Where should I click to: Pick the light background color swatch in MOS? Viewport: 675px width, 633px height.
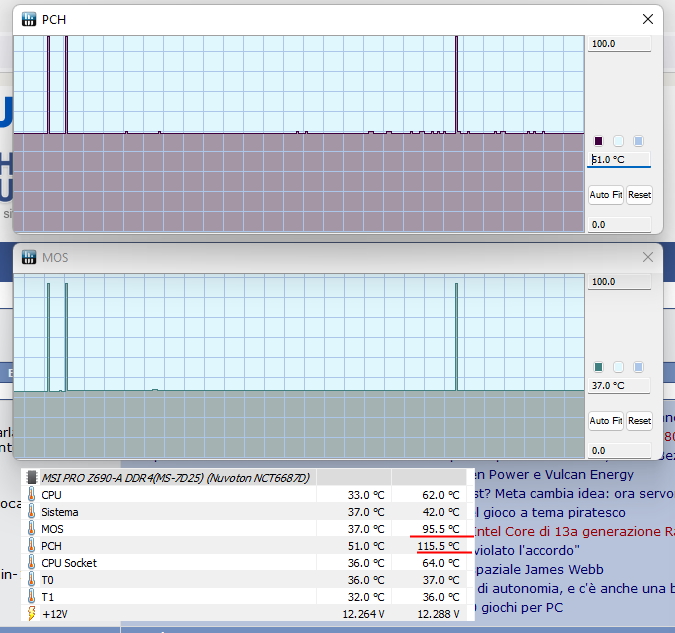[618, 367]
